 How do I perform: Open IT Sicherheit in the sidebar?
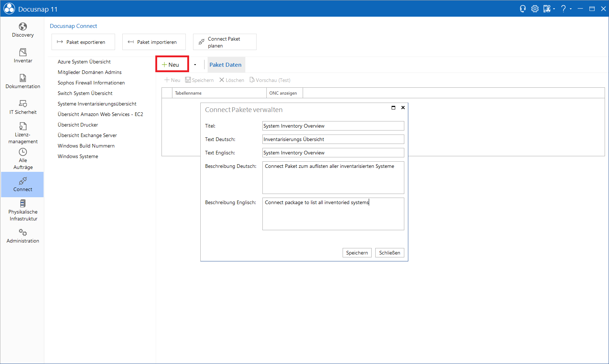point(23,107)
